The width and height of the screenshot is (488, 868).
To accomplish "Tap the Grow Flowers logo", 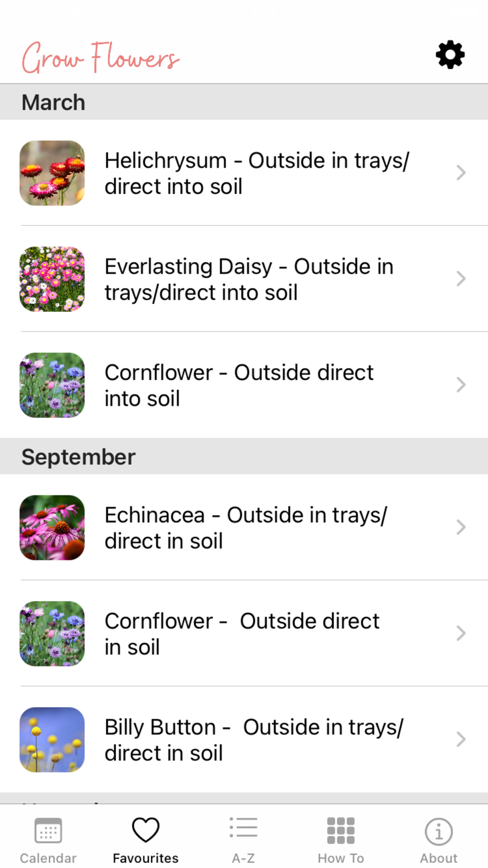I will click(x=101, y=58).
